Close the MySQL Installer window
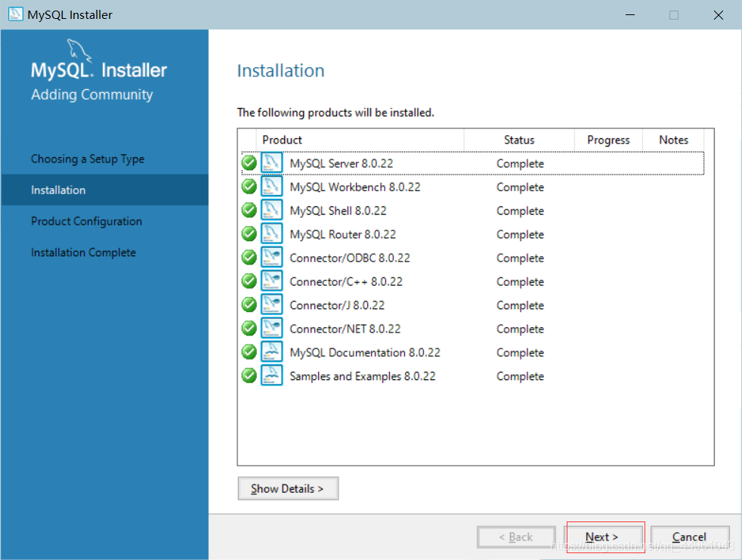 [719, 14]
